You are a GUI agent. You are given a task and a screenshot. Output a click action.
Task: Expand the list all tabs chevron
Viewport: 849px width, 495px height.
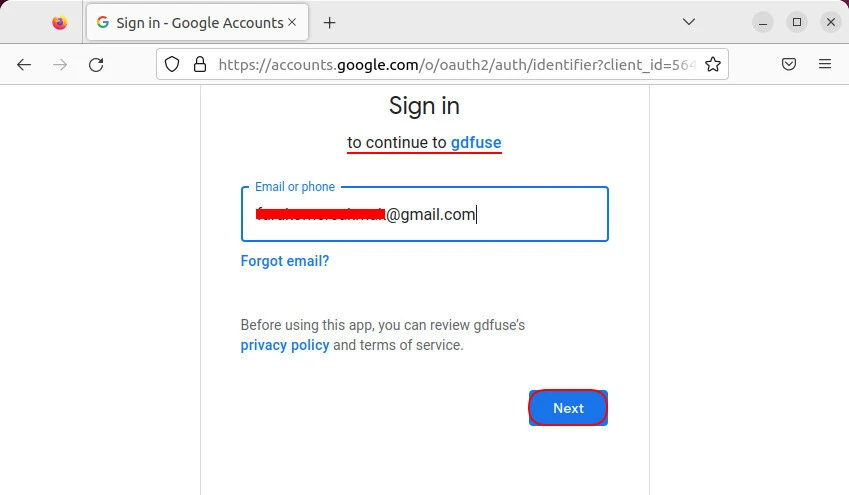(689, 21)
